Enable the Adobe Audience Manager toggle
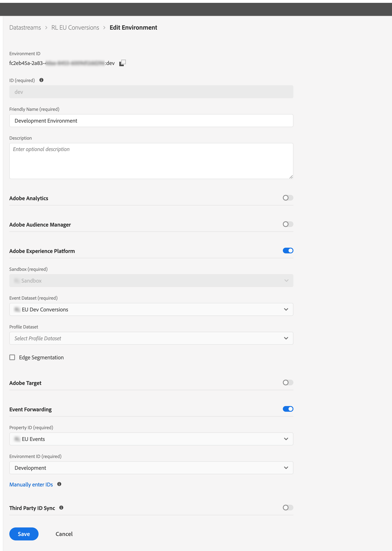This screenshot has width=392, height=551. [288, 224]
